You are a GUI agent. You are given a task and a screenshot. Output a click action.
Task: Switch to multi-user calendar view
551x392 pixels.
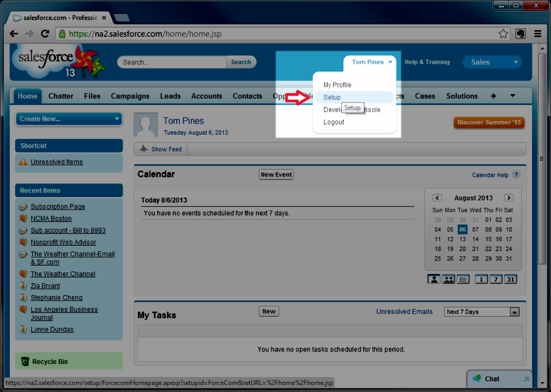(449, 279)
